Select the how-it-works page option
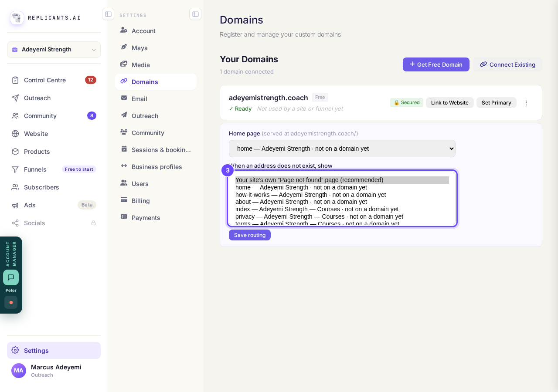Screen dimensions: 558x392 (342, 195)
